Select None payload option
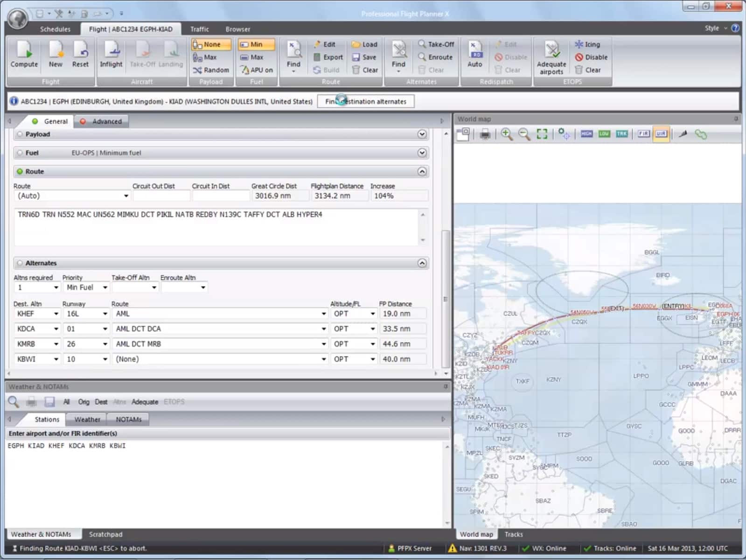746x560 pixels. pyautogui.click(x=211, y=44)
